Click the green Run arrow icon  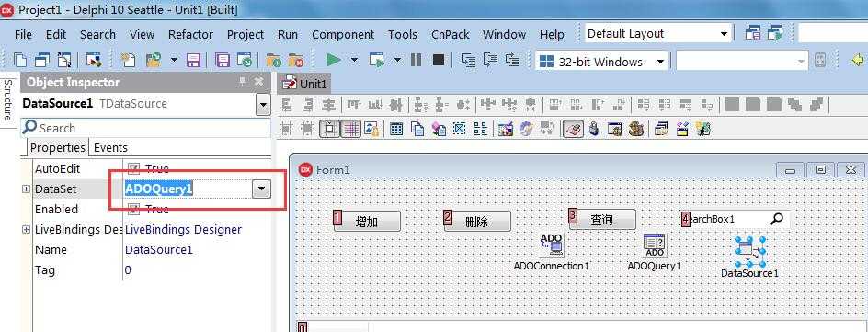[x=333, y=60]
